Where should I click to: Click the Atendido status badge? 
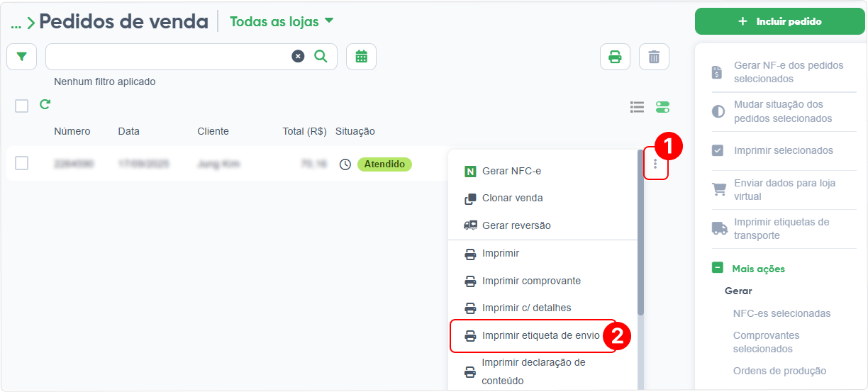384,164
